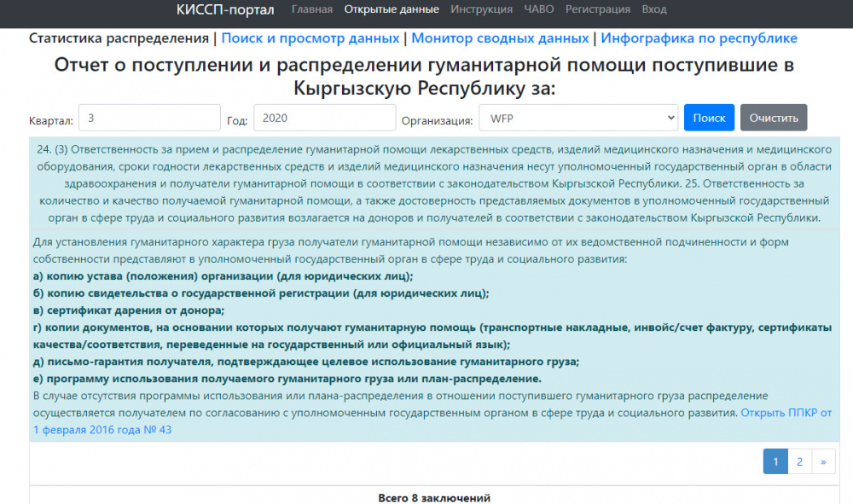The width and height of the screenshot is (853, 504).
Task: Switch to Статистика распределения tab
Action: (119, 38)
